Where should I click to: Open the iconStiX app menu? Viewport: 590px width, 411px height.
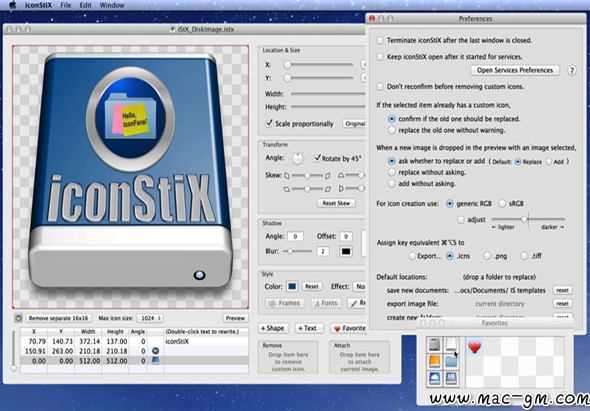coord(38,5)
